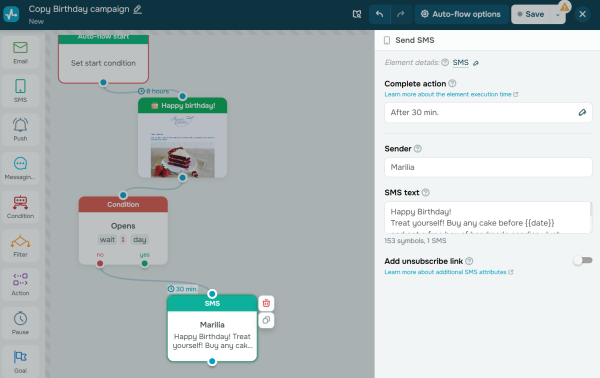Select the SMS Marilia block on canvas
This screenshot has width=600, height=378.
(212, 328)
